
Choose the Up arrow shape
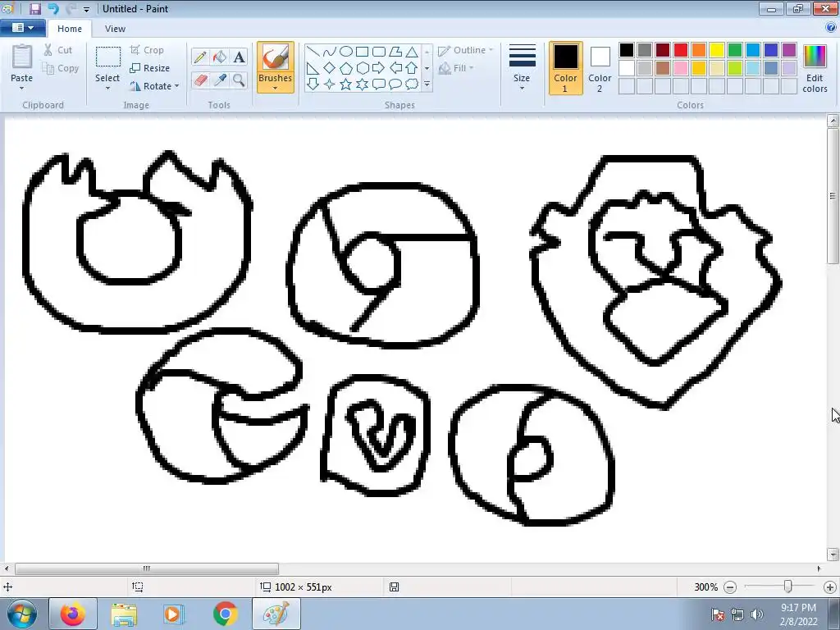(x=412, y=68)
